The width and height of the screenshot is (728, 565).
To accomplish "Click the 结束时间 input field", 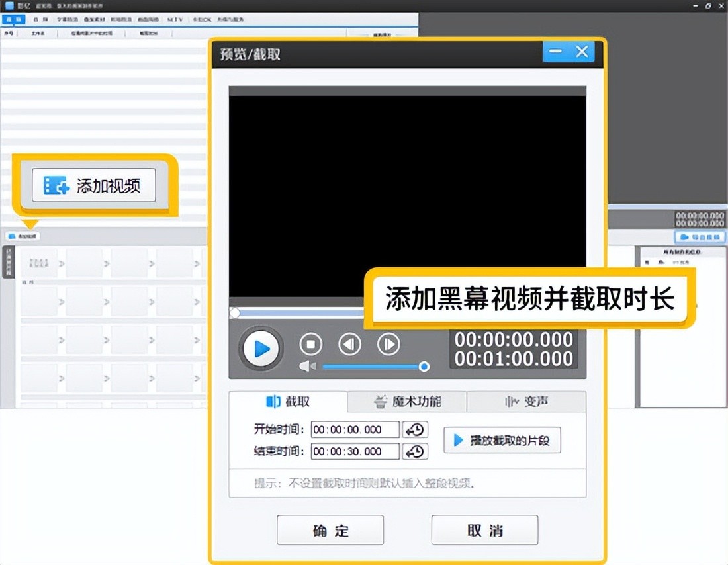I will 355,452.
